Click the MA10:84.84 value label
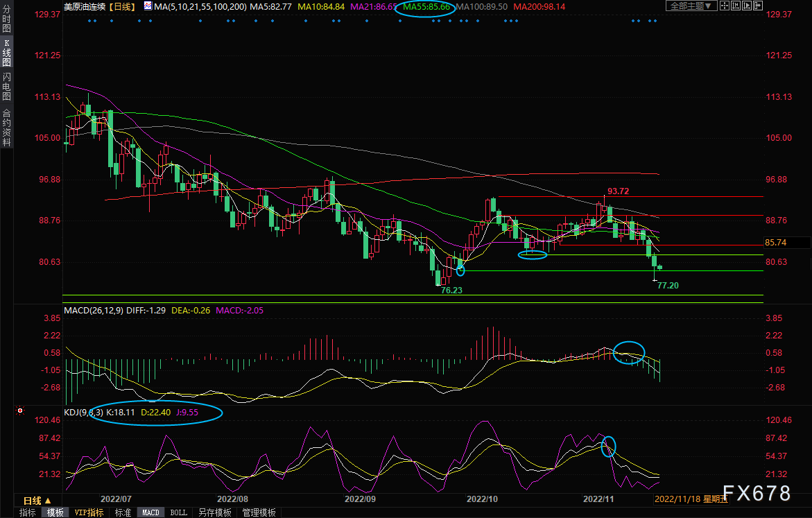812x518 pixels. point(321,7)
